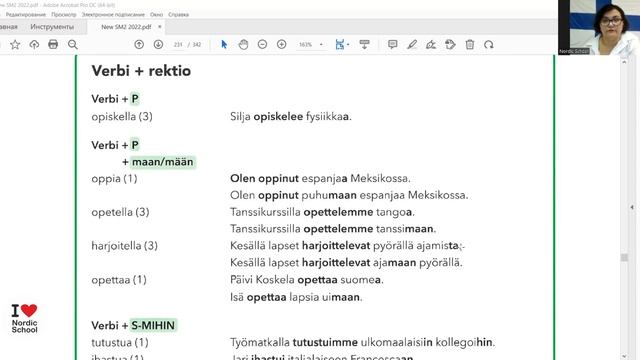Add a comment note
640x360 pixels.
tap(393, 44)
